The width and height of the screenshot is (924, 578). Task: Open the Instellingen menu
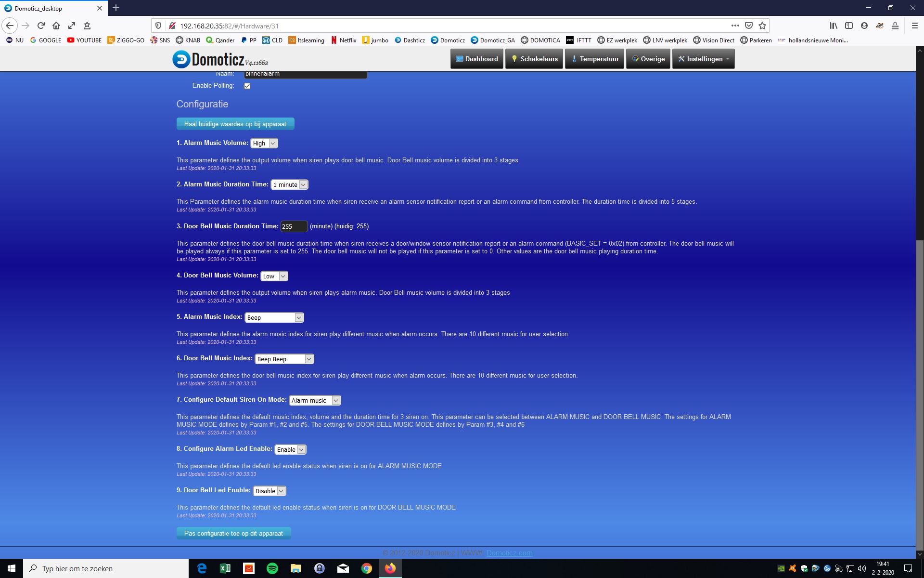(x=703, y=59)
